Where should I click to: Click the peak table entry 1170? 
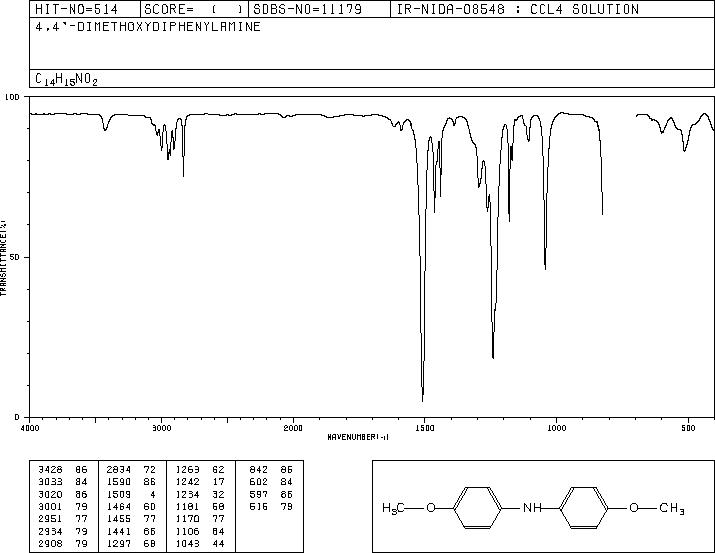(x=187, y=519)
